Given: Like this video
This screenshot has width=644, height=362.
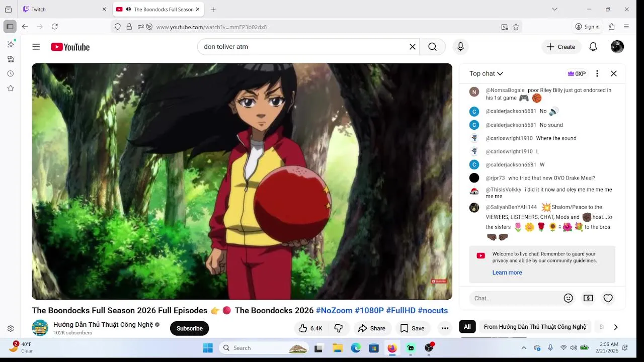Looking at the screenshot, I should point(310,328).
